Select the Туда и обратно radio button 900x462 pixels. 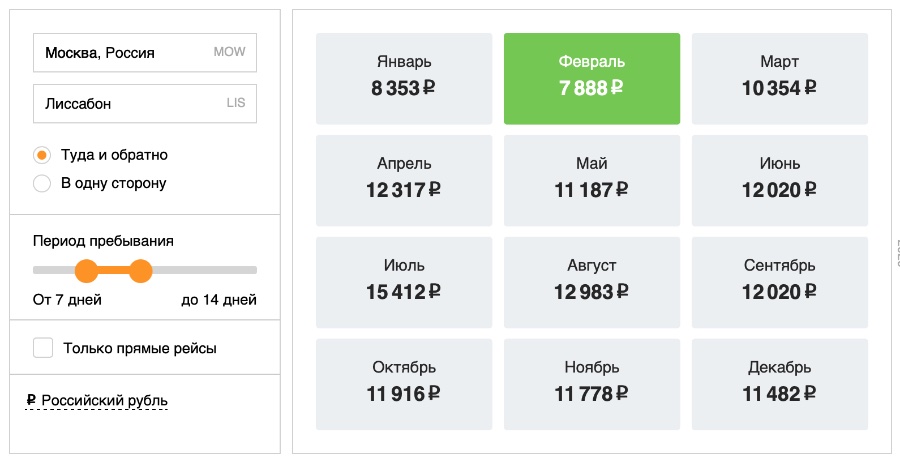42,155
